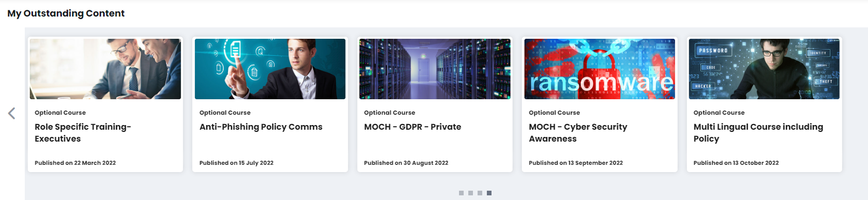Select the Anti-Phishing Policy Comms title
The height and width of the screenshot is (200, 868).
pyautogui.click(x=261, y=127)
